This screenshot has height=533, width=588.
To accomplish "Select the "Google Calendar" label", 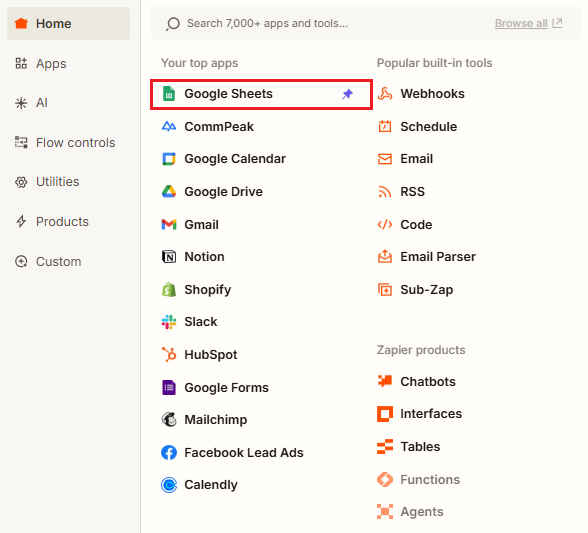I will [x=235, y=159].
